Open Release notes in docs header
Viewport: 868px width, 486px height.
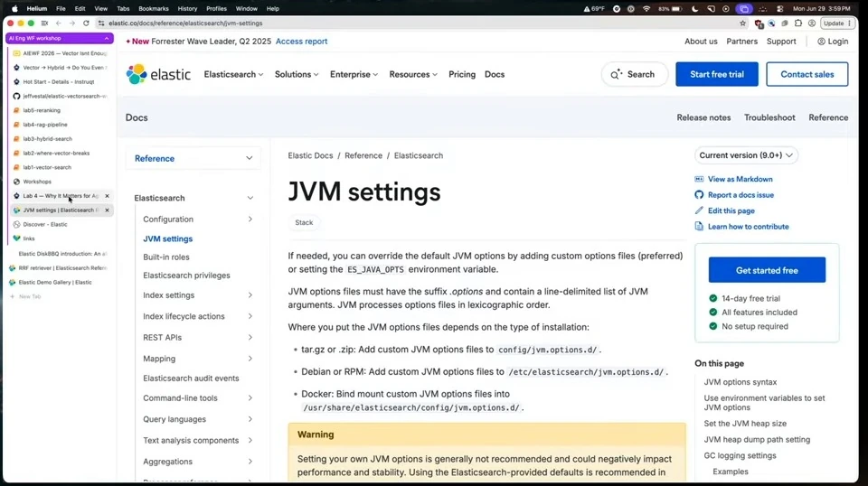pos(703,117)
